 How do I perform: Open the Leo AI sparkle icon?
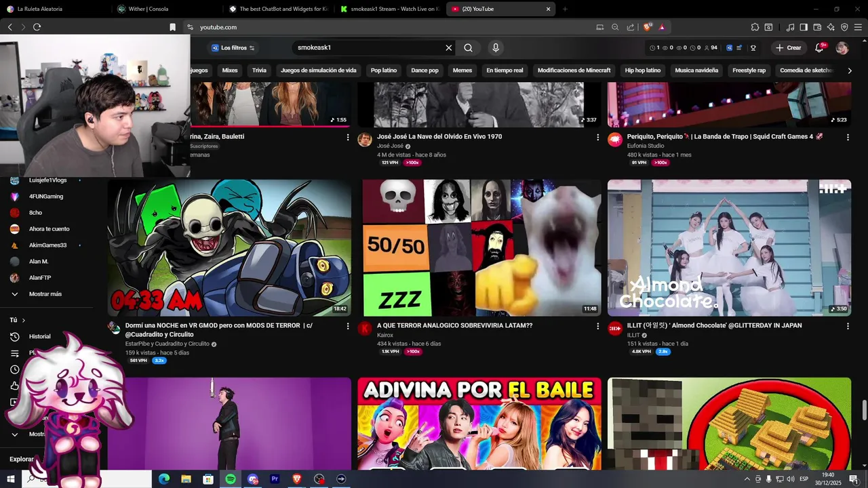(x=831, y=27)
